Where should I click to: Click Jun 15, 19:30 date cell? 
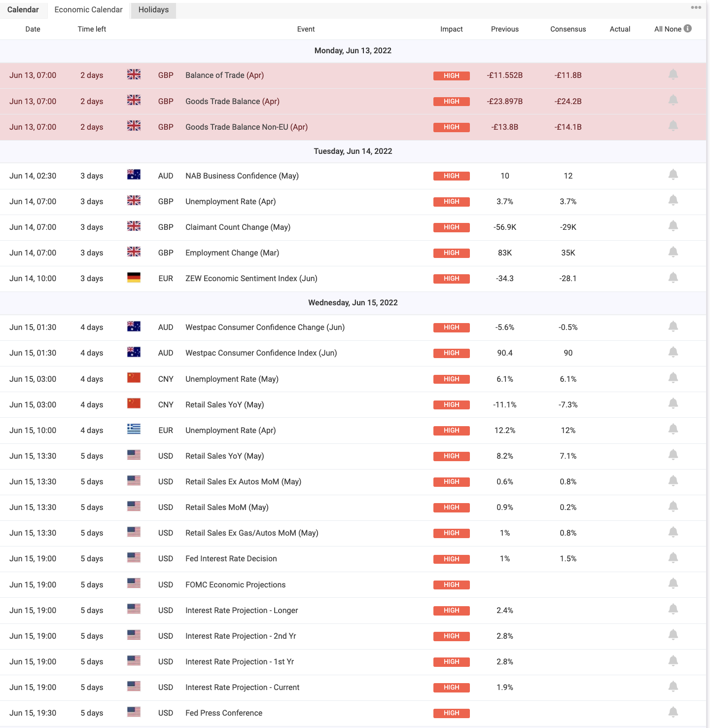[x=33, y=713]
